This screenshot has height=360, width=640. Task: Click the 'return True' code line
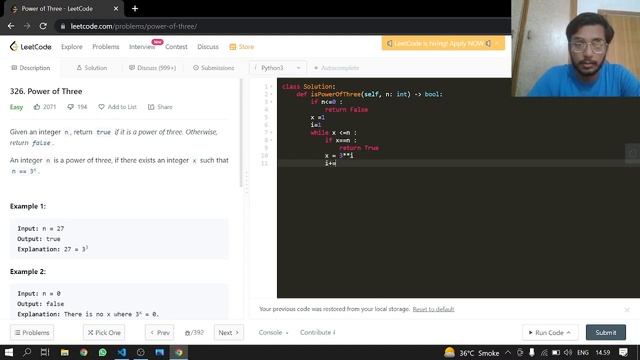pyautogui.click(x=359, y=148)
